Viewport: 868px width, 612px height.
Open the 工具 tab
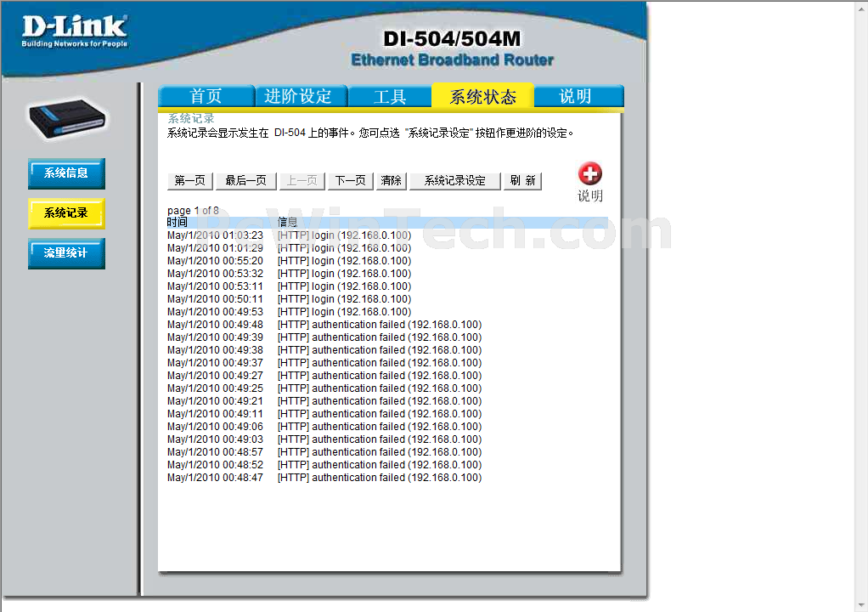click(x=390, y=96)
